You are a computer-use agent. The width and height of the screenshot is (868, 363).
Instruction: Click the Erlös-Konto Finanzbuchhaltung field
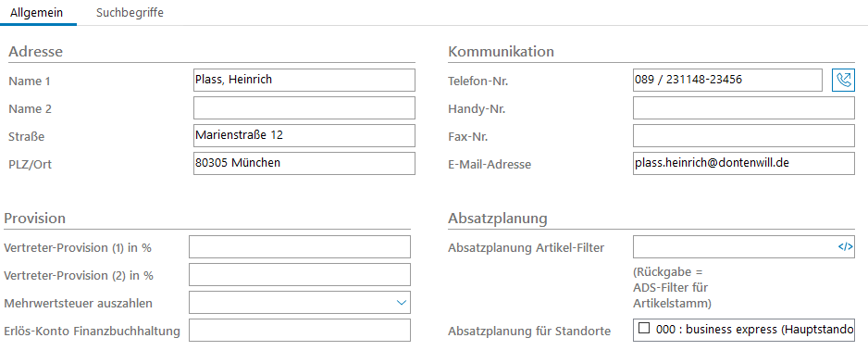300,331
